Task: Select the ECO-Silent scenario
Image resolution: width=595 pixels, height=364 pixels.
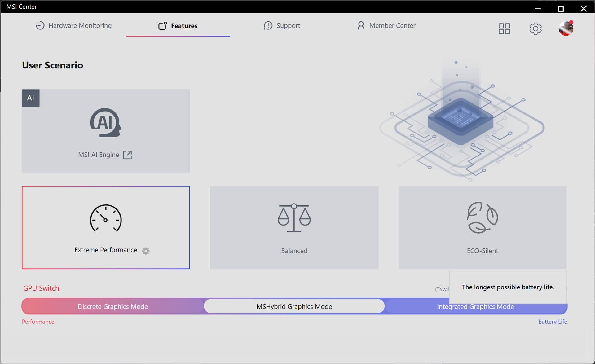Action: click(482, 227)
